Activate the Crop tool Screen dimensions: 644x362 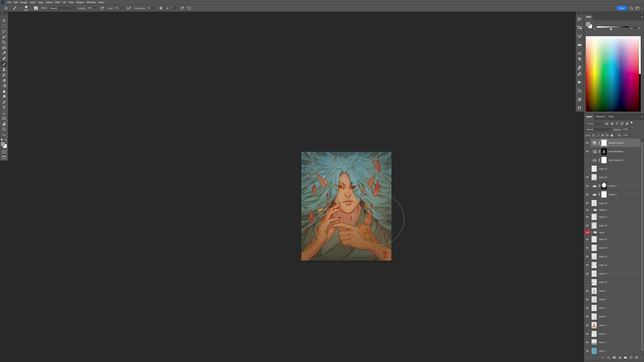(x=4, y=42)
